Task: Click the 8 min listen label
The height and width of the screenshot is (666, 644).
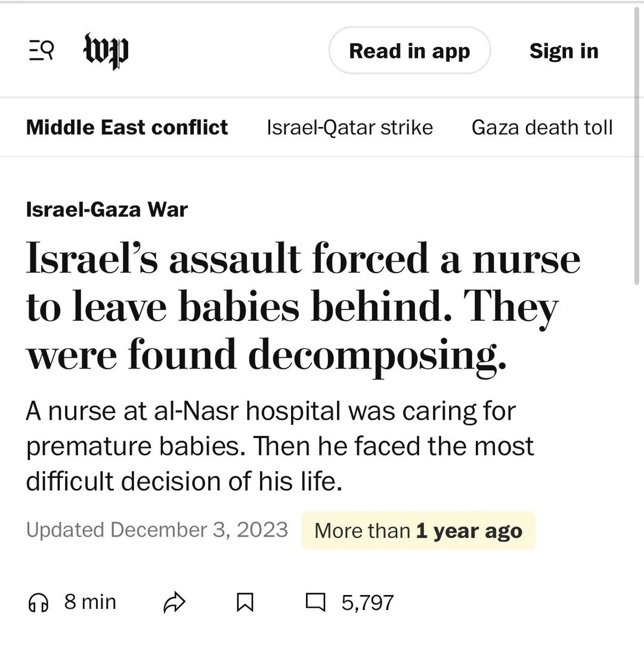Action: tap(90, 602)
